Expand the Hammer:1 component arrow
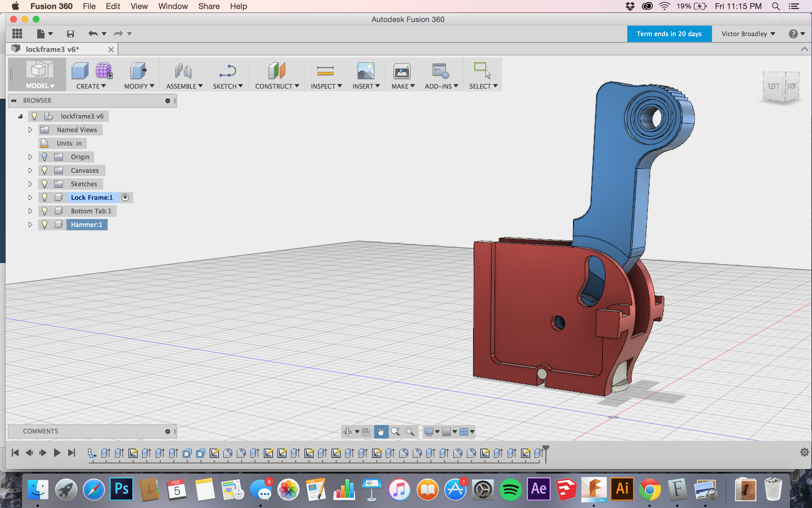 point(30,224)
